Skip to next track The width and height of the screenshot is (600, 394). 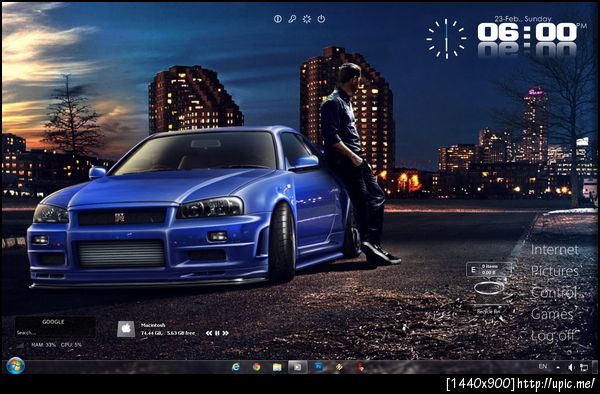click(x=225, y=333)
